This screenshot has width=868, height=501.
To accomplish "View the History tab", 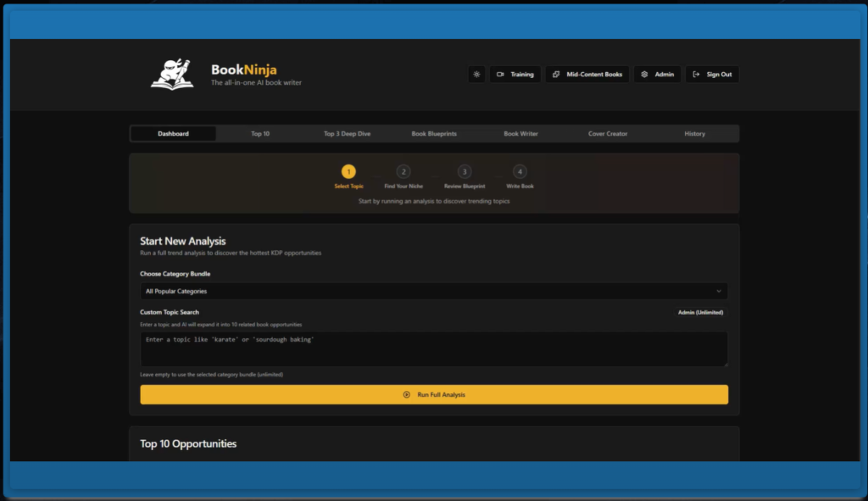I will pos(694,134).
